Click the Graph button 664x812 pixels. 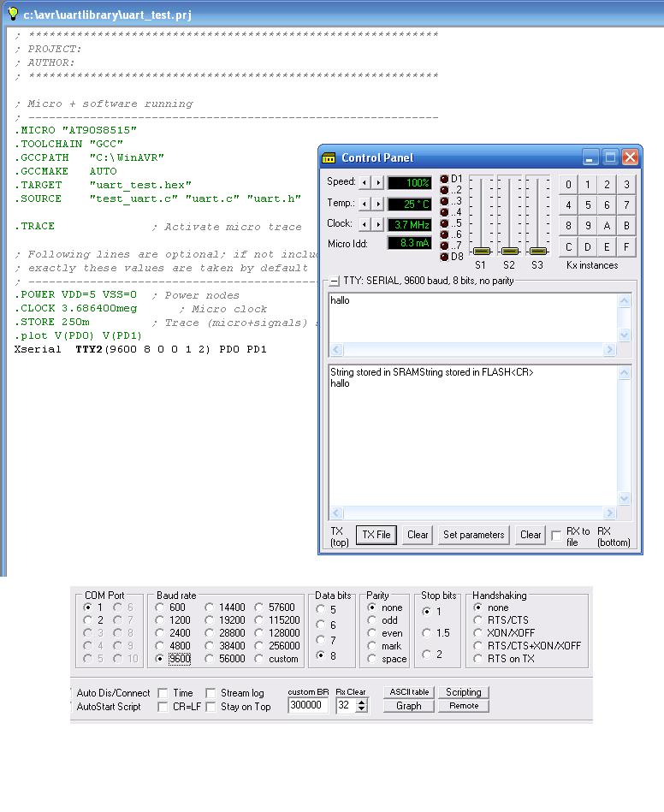(409, 706)
